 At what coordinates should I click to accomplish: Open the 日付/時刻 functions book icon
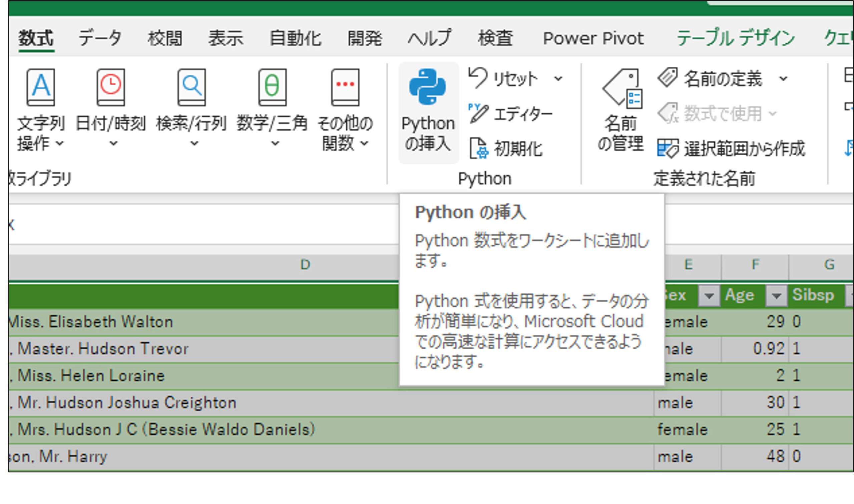[x=110, y=88]
